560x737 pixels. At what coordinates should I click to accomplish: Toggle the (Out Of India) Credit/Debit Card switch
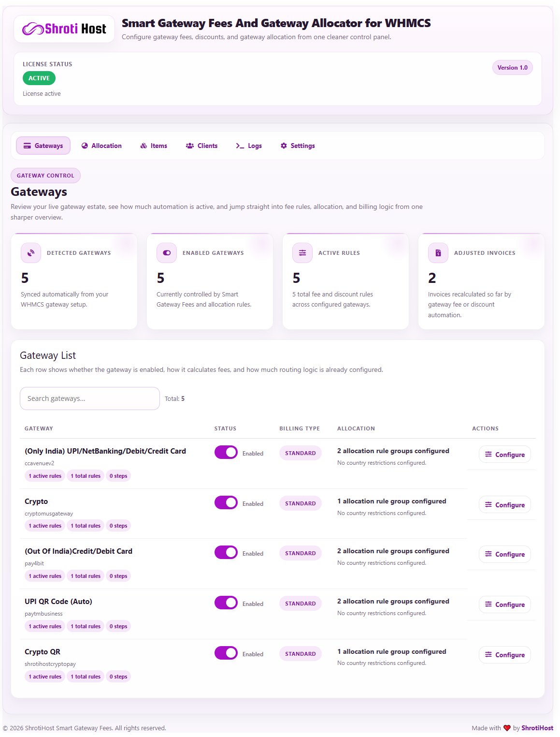tap(226, 552)
